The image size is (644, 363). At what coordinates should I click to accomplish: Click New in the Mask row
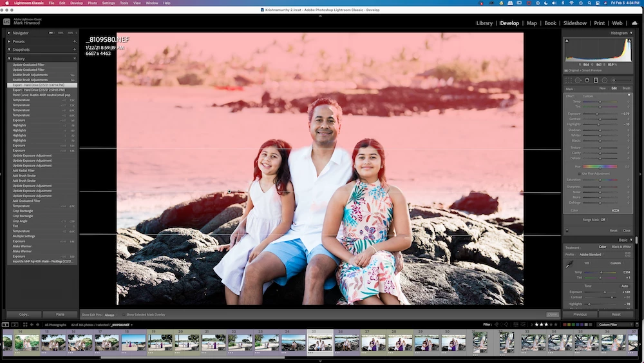coord(603,88)
